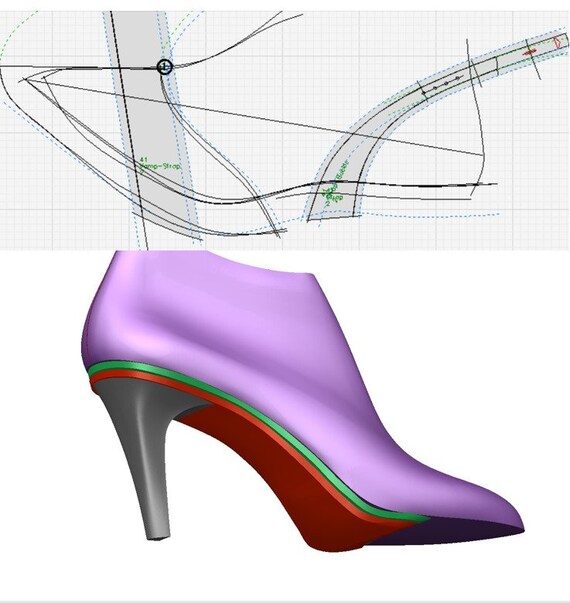The image size is (570, 603).
Task: Click the circled node marker numbered 1
Action: coord(165,67)
